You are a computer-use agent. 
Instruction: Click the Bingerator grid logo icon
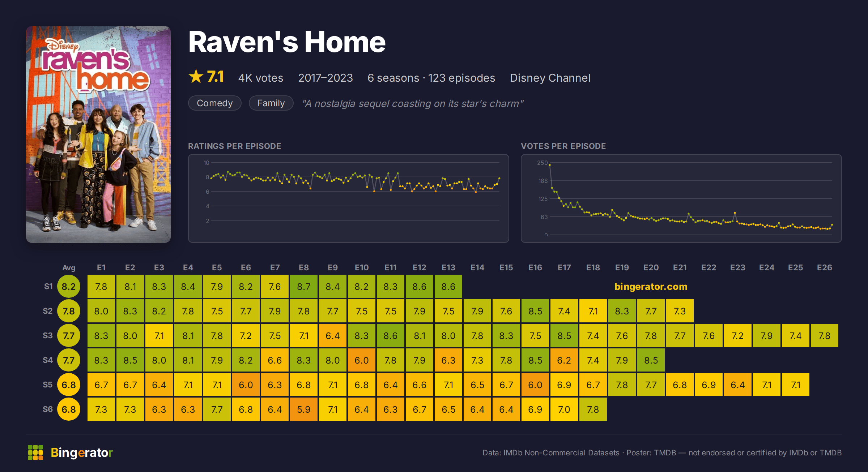point(35,452)
